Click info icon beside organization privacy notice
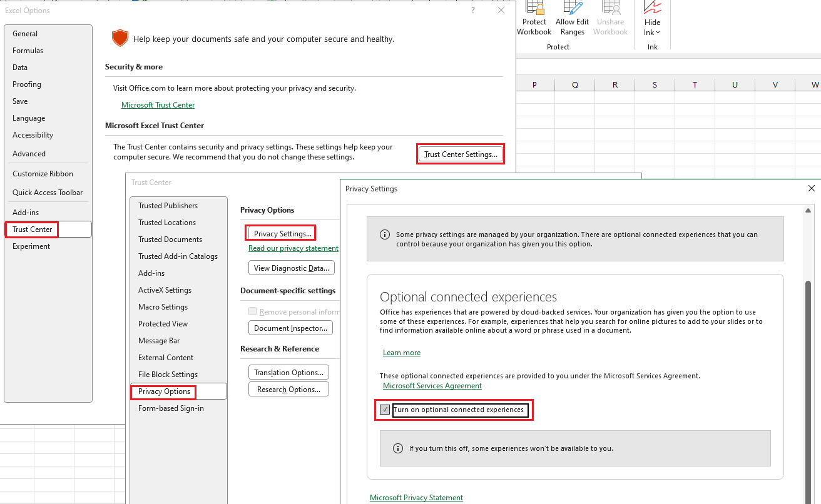 click(385, 234)
